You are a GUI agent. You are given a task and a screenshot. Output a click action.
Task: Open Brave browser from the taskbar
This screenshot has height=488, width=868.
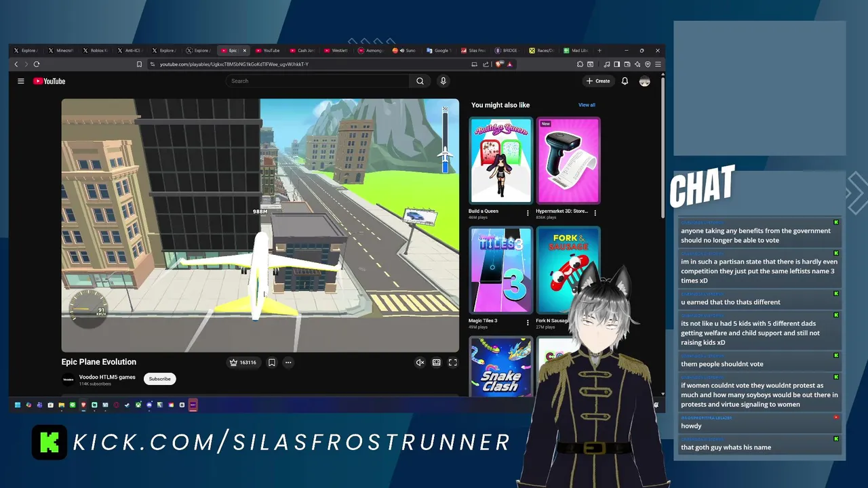83,405
